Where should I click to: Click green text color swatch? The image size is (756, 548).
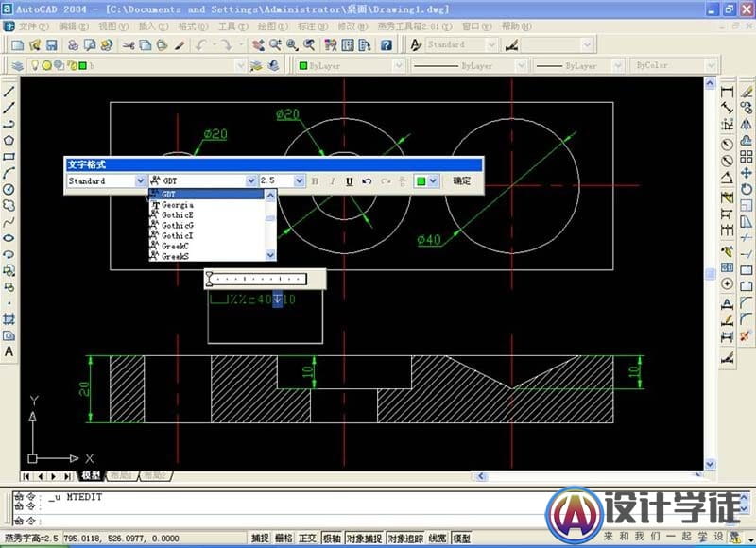tap(421, 181)
